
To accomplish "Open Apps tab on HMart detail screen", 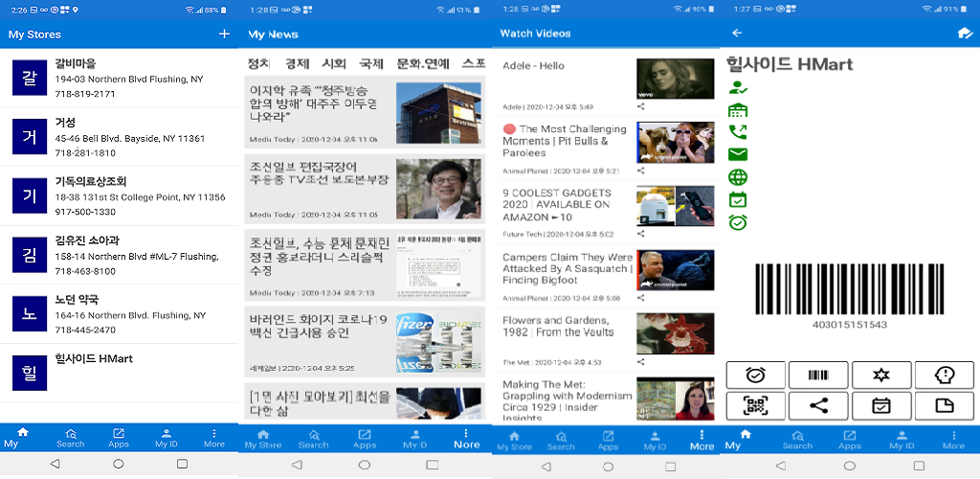I will click(850, 440).
